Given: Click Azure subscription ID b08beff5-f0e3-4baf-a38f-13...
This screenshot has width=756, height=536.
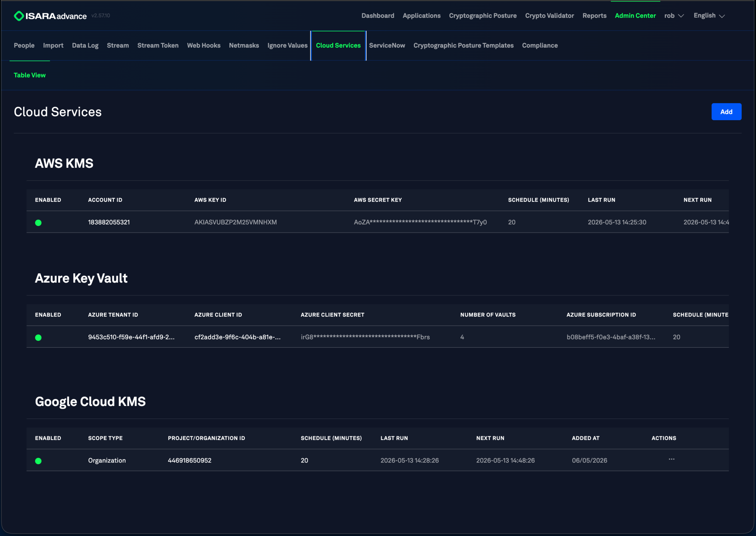Looking at the screenshot, I should coord(611,337).
